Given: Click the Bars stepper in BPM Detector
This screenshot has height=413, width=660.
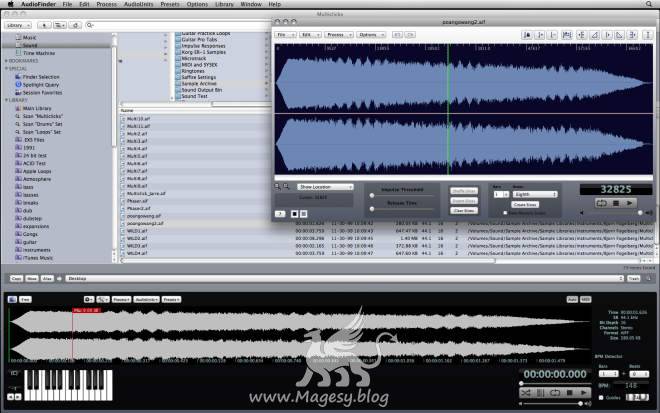Looking at the screenshot, I should [609, 374].
